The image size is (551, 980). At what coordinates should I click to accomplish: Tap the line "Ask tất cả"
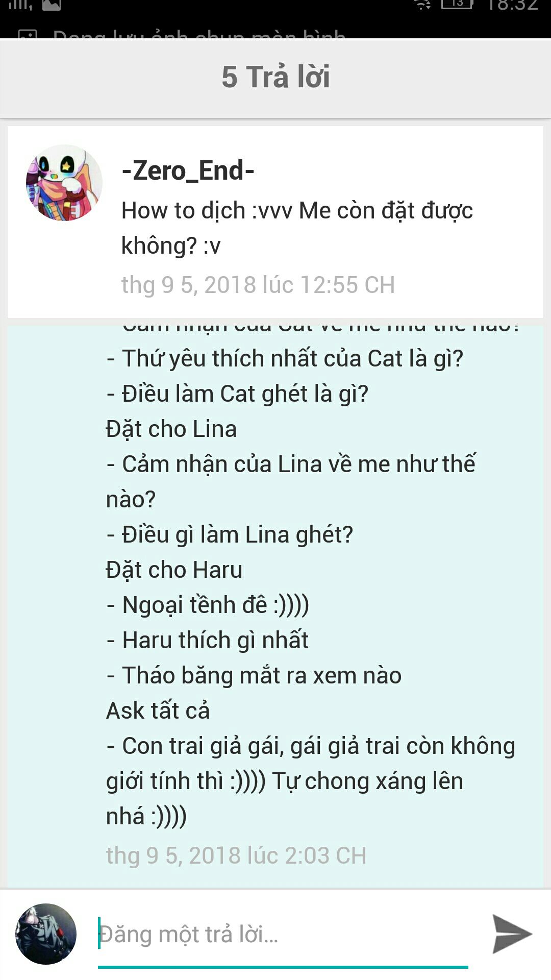click(158, 710)
